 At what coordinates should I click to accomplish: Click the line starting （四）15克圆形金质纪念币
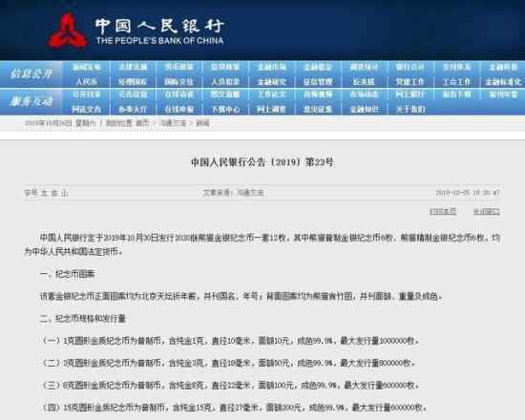tap(234, 408)
